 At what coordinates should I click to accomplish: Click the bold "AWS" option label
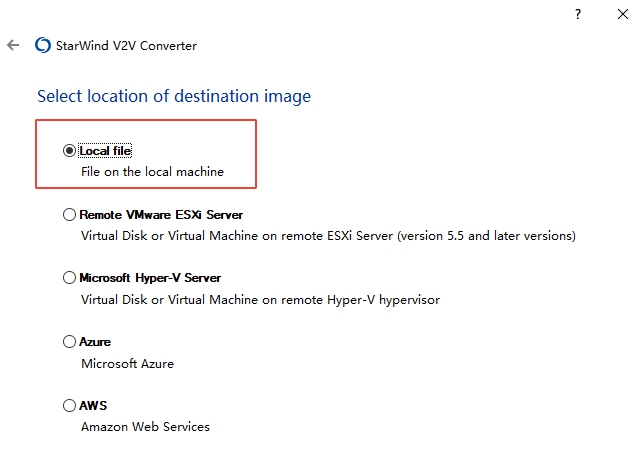[93, 406]
